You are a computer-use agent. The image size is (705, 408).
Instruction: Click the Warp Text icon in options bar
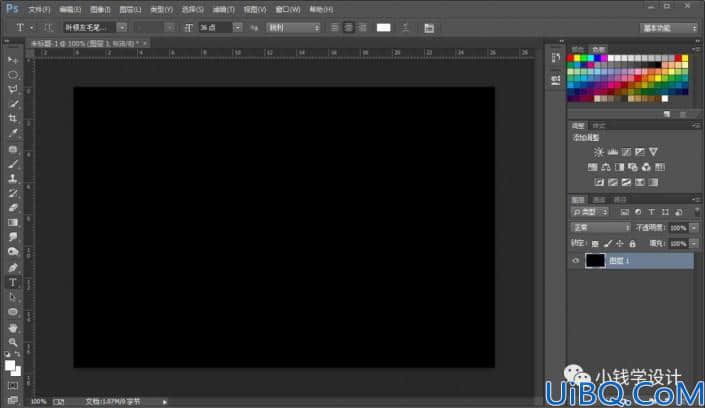[405, 28]
